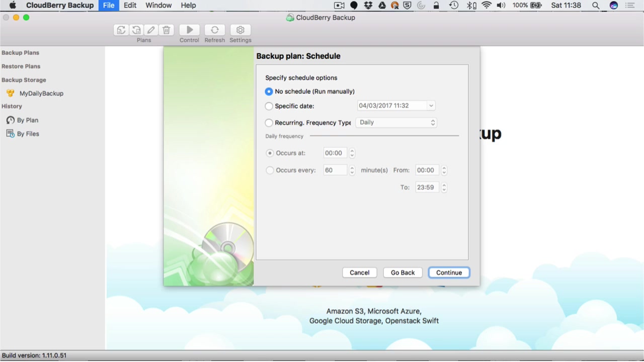This screenshot has height=362, width=644.
Task: Click the camera recording menu bar icon
Action: [x=340, y=6]
